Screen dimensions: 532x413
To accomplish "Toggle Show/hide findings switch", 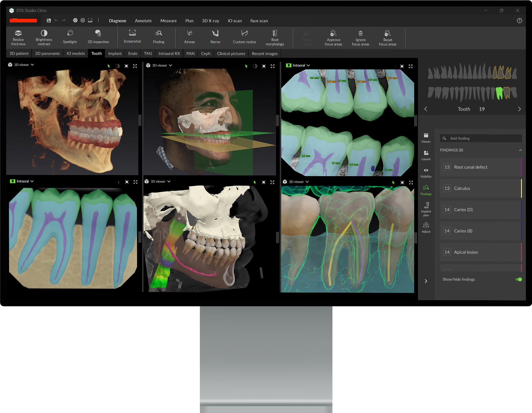I will [519, 279].
